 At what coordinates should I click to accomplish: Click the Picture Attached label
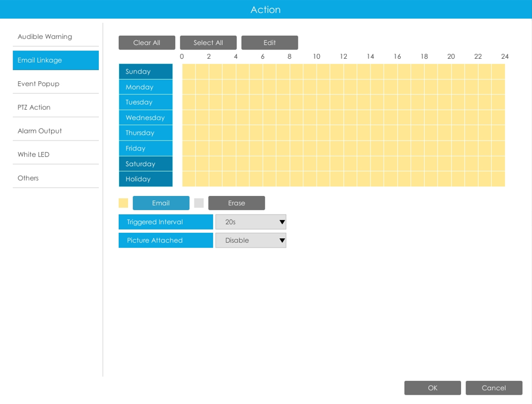pos(166,240)
